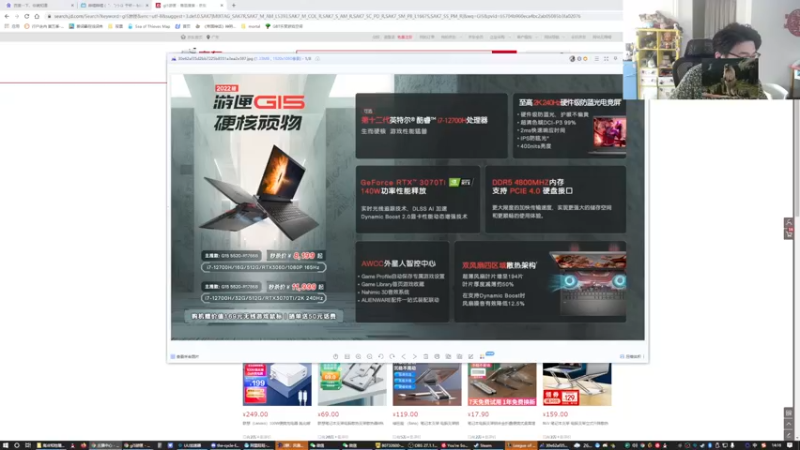Viewport: 800px width, 450px height.
Task: Switch to the first browser tab
Action: click(x=39, y=5)
